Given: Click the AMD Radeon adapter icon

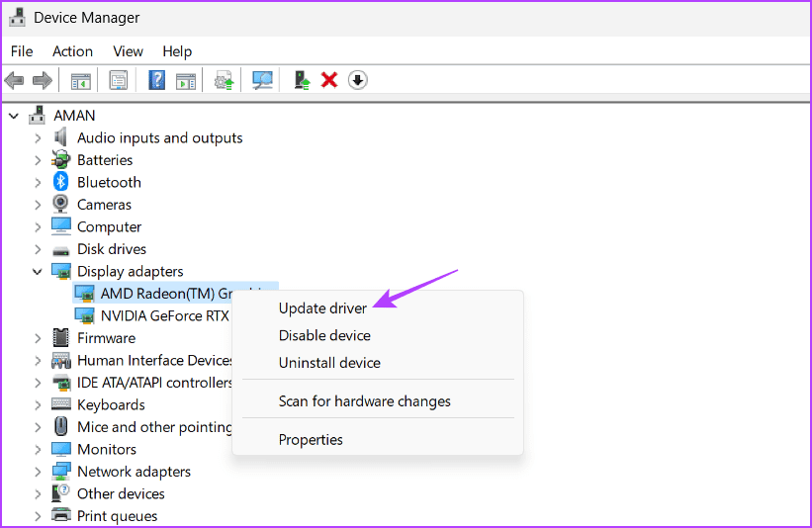Looking at the screenshot, I should click(84, 294).
